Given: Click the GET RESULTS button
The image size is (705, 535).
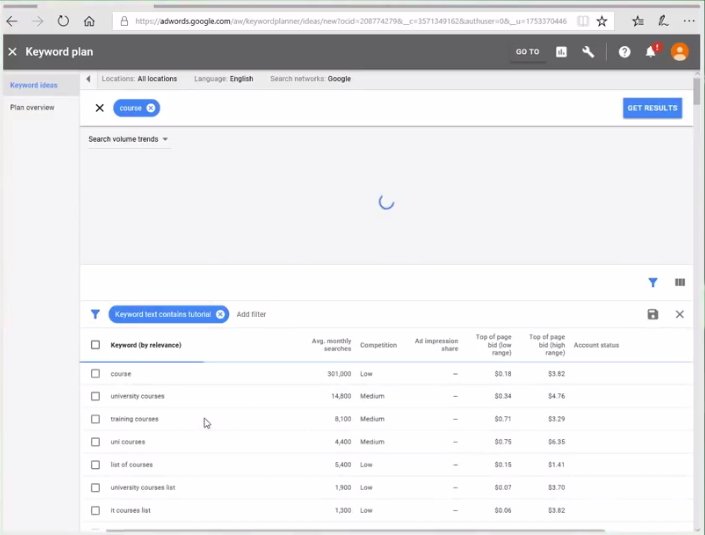Looking at the screenshot, I should click(652, 108).
